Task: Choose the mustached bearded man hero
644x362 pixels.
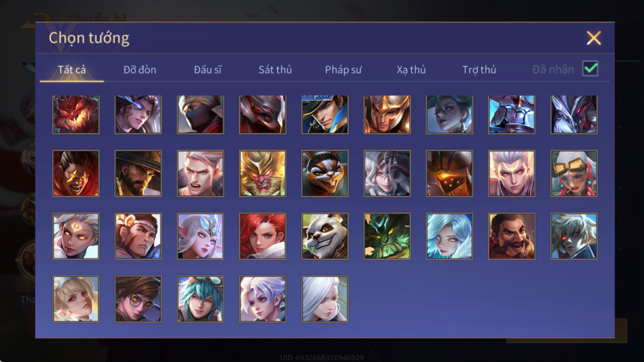Action: coord(512,236)
